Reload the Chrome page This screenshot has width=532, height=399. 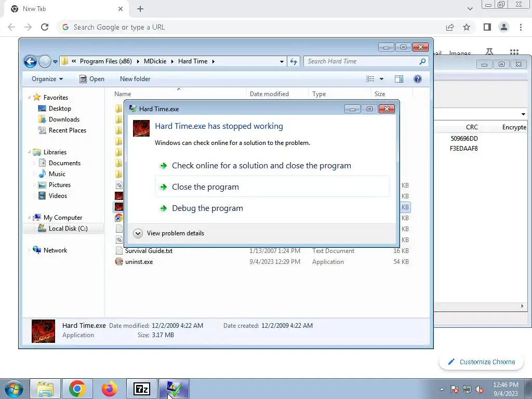[45, 27]
